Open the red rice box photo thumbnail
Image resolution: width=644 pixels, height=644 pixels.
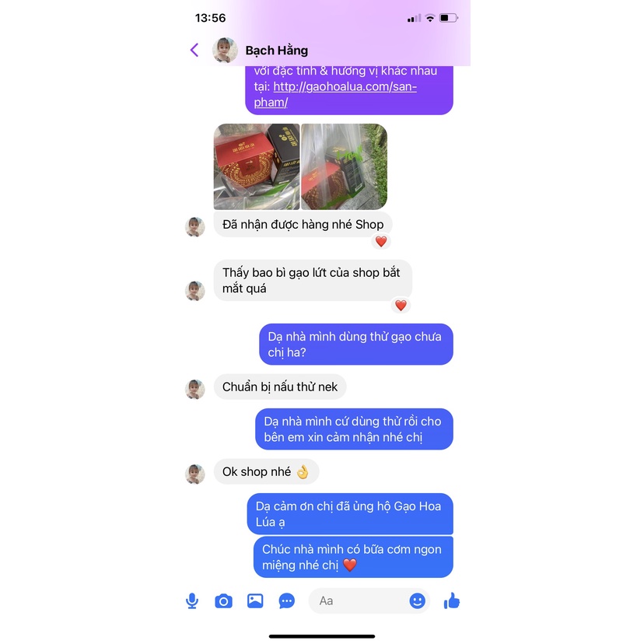click(257, 166)
